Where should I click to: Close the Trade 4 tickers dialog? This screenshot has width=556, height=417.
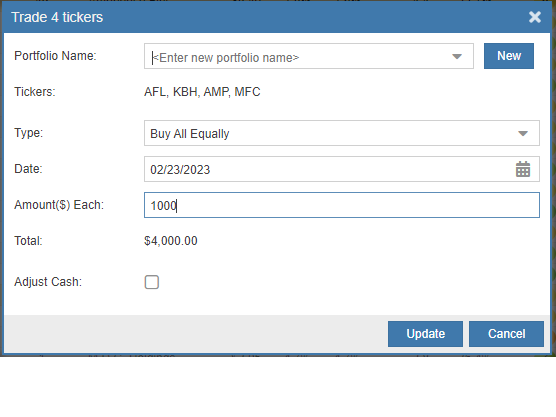[x=535, y=17]
